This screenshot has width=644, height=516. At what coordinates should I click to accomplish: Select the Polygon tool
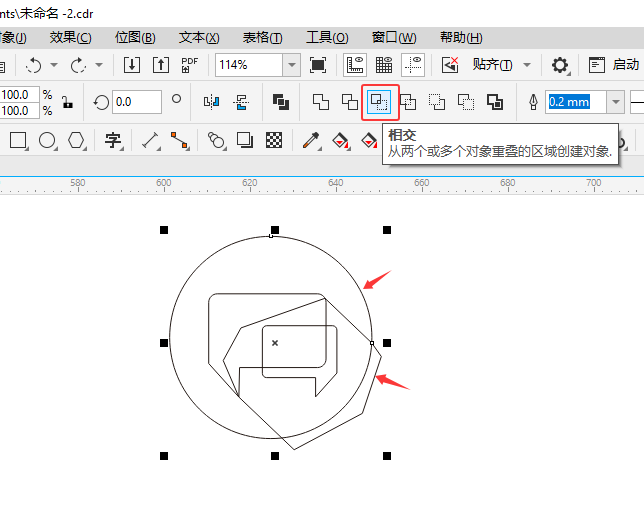(76, 140)
